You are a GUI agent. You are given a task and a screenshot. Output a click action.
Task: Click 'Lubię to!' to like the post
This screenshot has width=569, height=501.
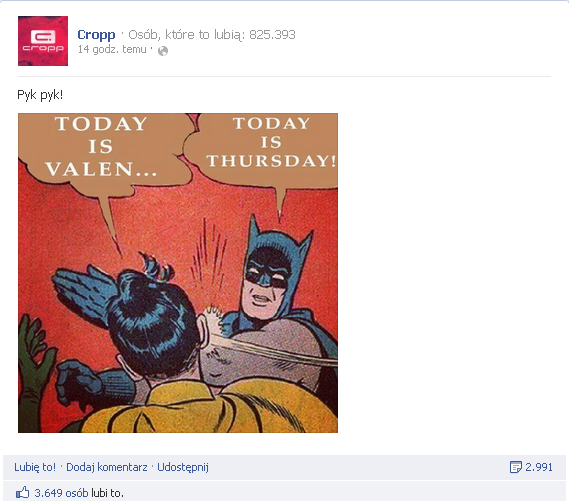pyautogui.click(x=35, y=467)
